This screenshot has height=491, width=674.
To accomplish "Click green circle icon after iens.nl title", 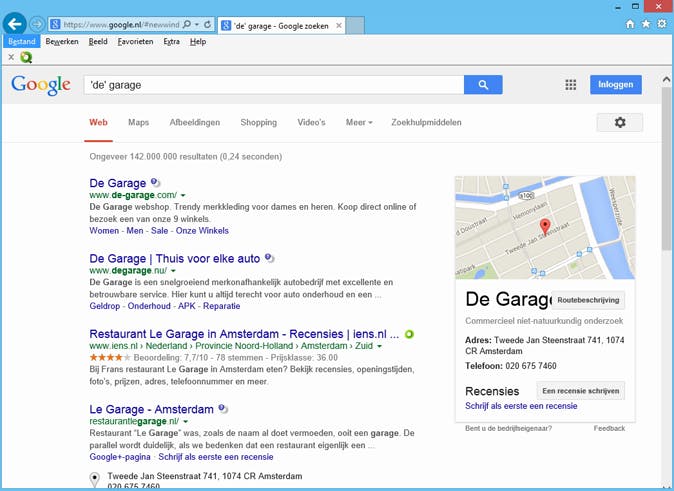I will pyautogui.click(x=409, y=334).
